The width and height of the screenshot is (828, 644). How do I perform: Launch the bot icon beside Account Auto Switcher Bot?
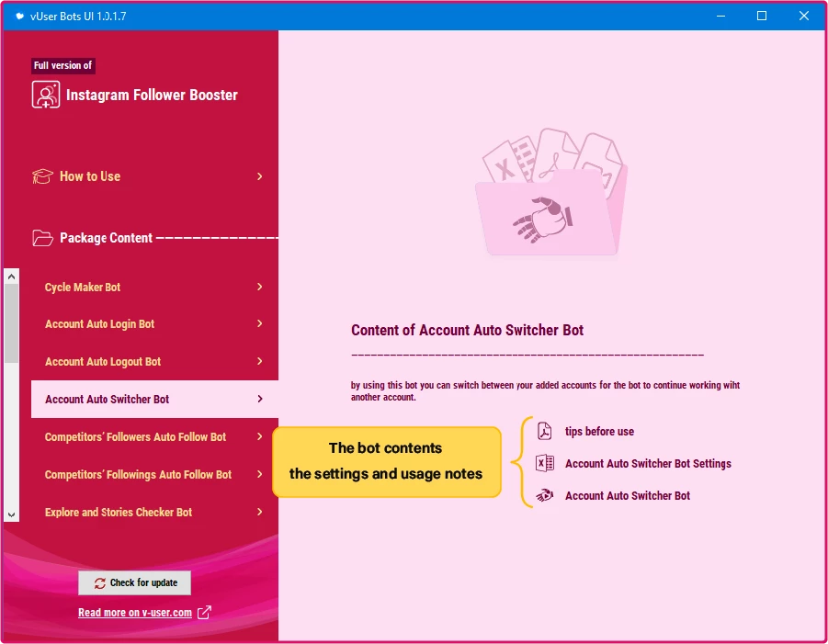coord(544,496)
